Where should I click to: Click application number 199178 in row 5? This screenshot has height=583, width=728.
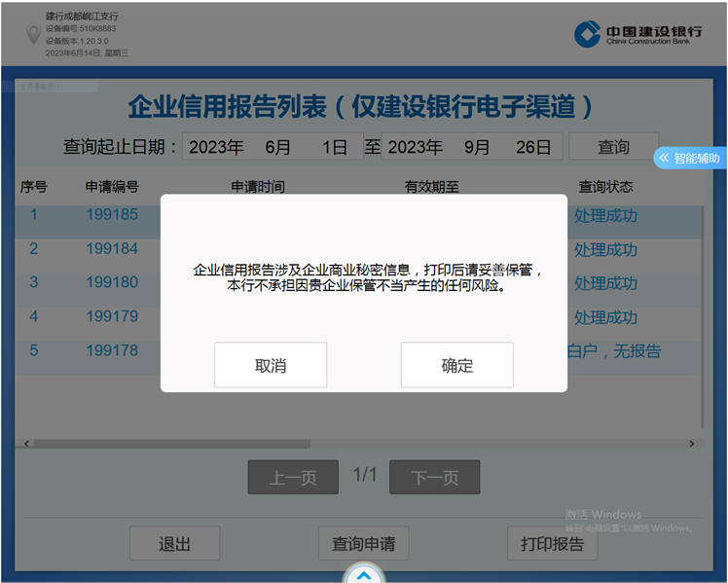(x=112, y=350)
